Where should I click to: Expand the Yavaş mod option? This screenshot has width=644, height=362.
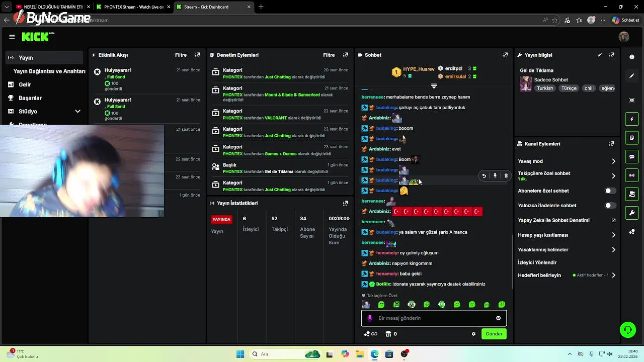pyautogui.click(x=613, y=161)
